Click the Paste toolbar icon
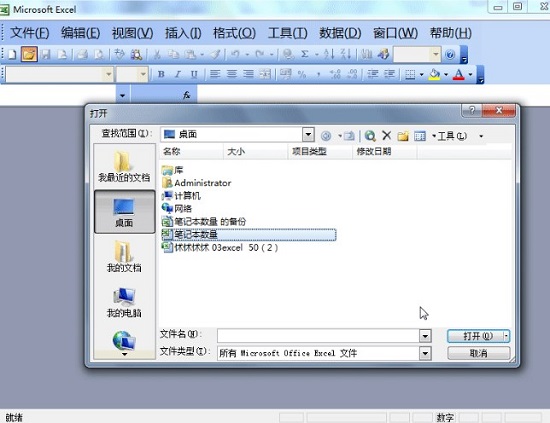 click(x=190, y=55)
